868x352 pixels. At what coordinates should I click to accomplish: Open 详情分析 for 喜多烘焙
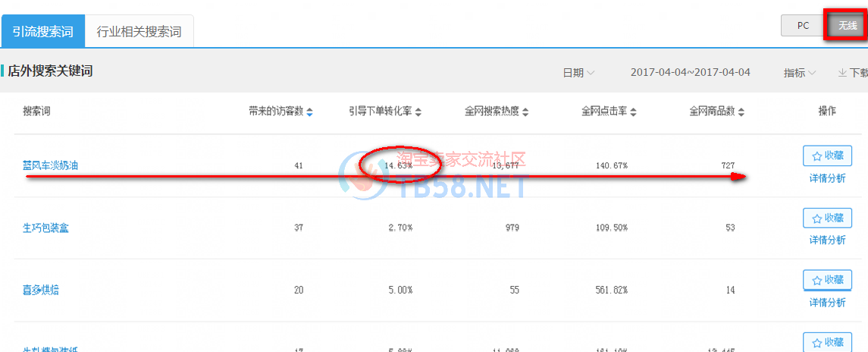(828, 303)
